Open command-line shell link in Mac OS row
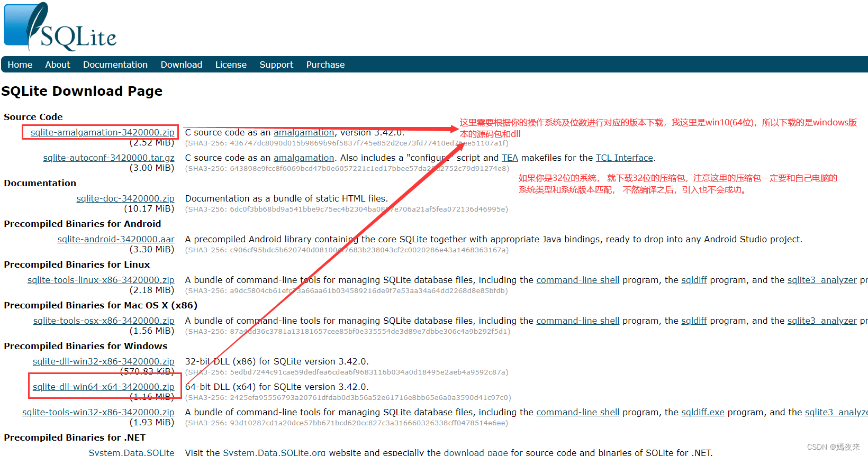The height and width of the screenshot is (456, 868). (578, 321)
